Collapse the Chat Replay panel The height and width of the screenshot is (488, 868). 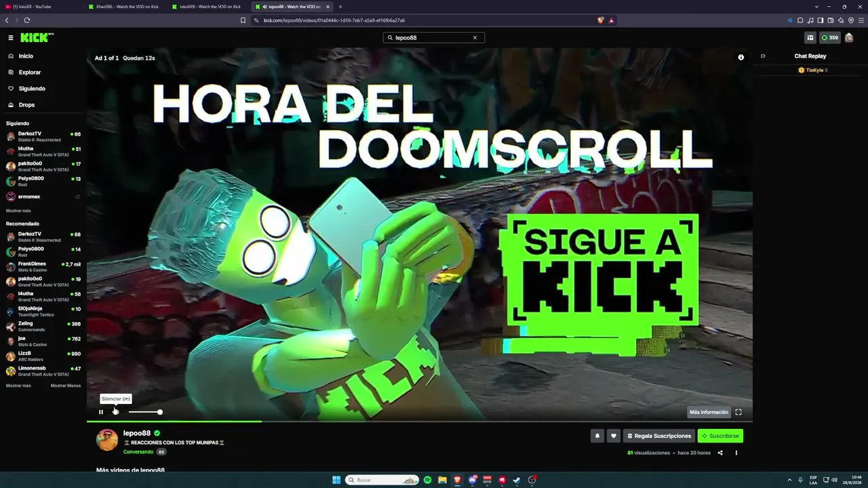763,56
